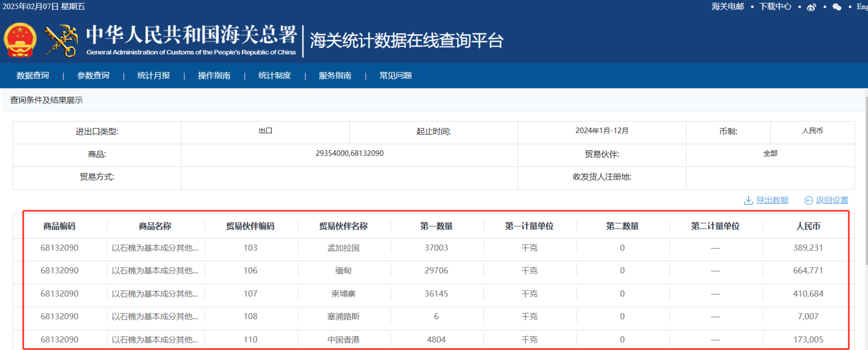Click the RMB amount 173,005

pyautogui.click(x=808, y=340)
